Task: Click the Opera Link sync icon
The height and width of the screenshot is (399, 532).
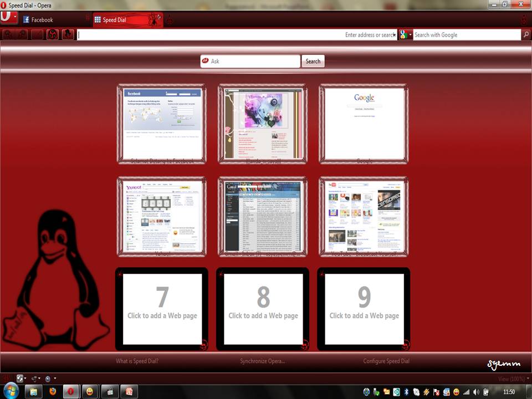Action: 20,378
